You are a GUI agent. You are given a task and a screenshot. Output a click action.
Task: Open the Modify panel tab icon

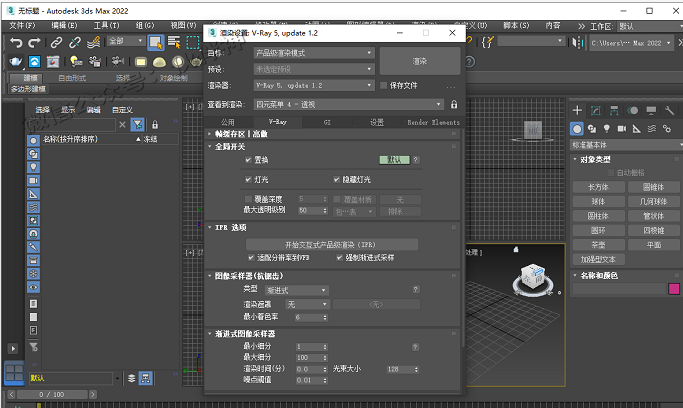click(595, 111)
